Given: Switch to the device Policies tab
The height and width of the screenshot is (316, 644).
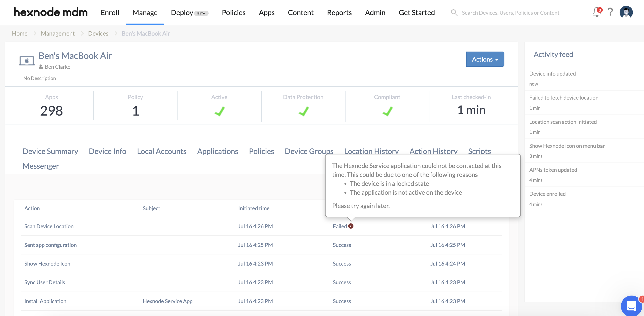Looking at the screenshot, I should pyautogui.click(x=261, y=151).
